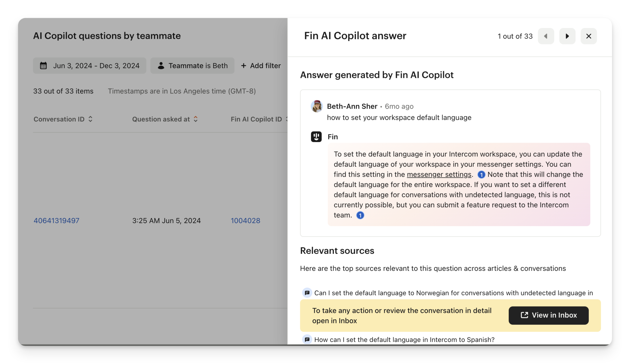Add a new filter

(261, 66)
